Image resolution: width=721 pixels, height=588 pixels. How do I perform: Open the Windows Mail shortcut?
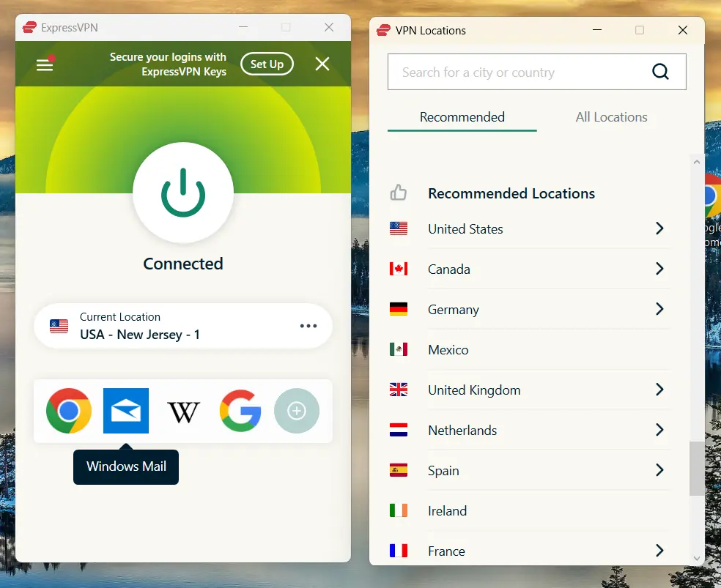pyautogui.click(x=126, y=411)
